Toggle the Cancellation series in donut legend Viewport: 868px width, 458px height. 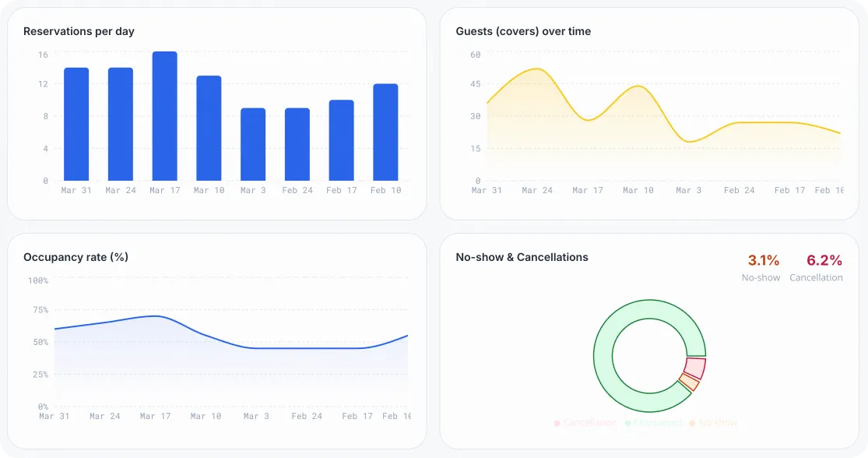click(x=585, y=423)
